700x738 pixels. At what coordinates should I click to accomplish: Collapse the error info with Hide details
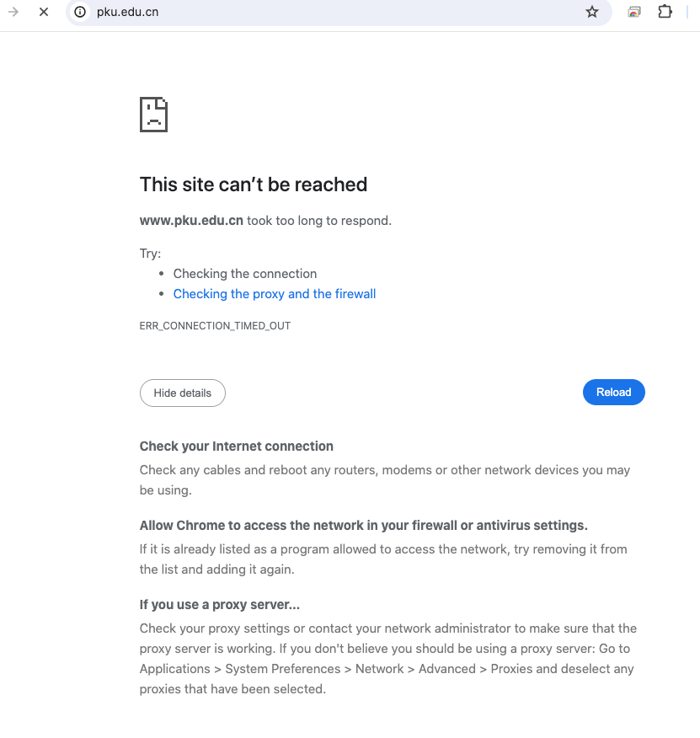(x=183, y=393)
